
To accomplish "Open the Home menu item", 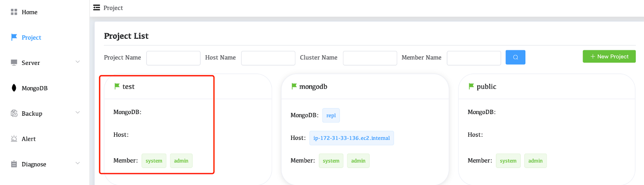I will [29, 12].
